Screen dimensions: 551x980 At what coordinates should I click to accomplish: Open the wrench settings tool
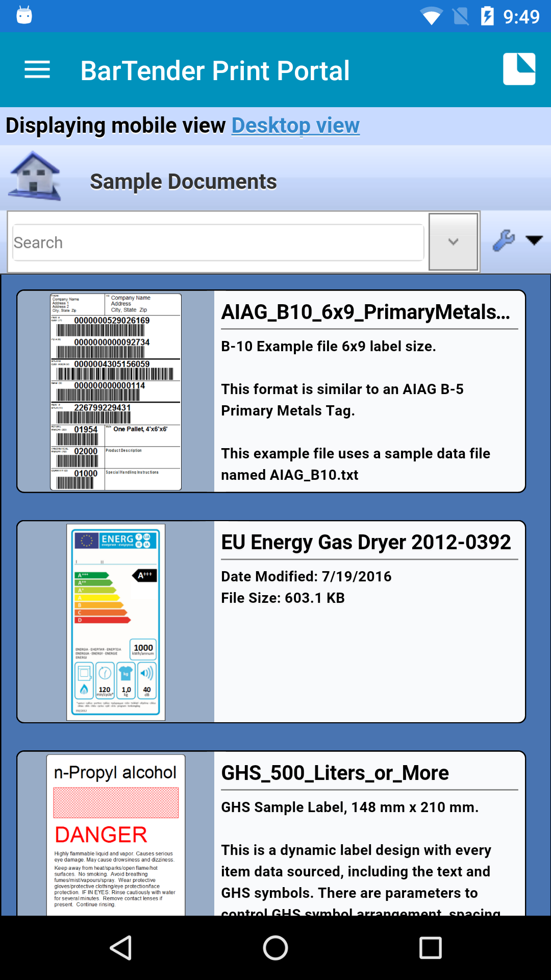(x=504, y=240)
